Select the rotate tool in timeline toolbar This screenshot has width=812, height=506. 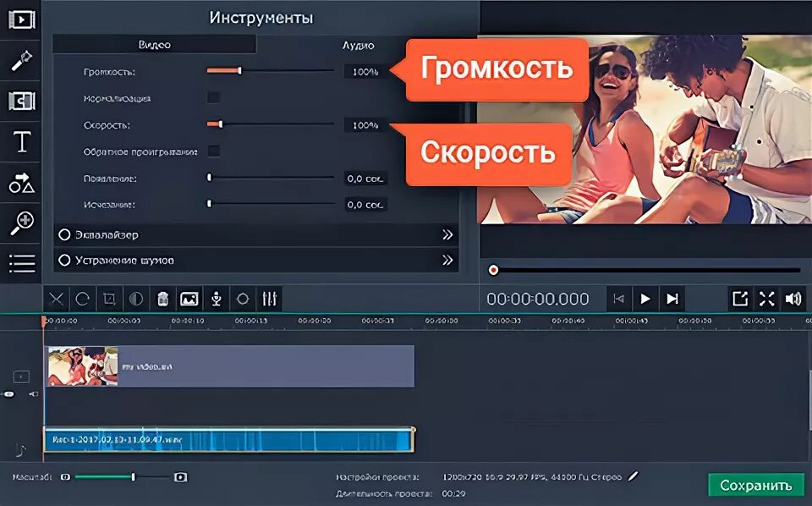pyautogui.click(x=81, y=298)
